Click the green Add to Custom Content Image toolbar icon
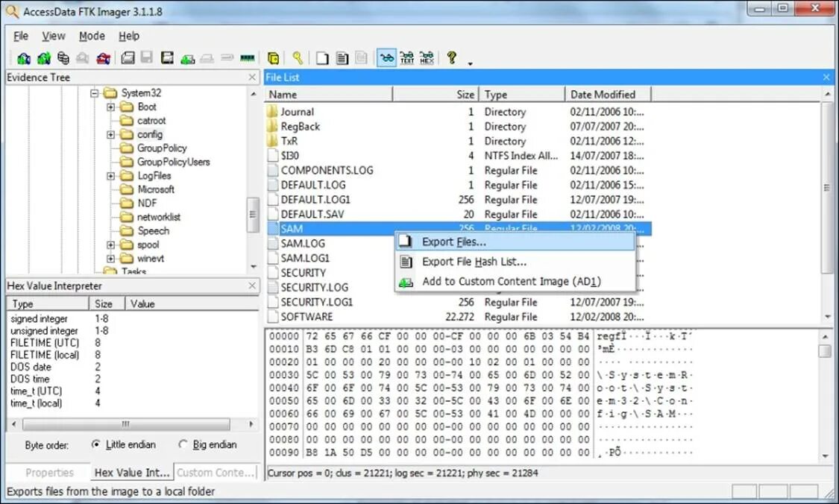Screen dimensions: 839x504 [x=187, y=59]
